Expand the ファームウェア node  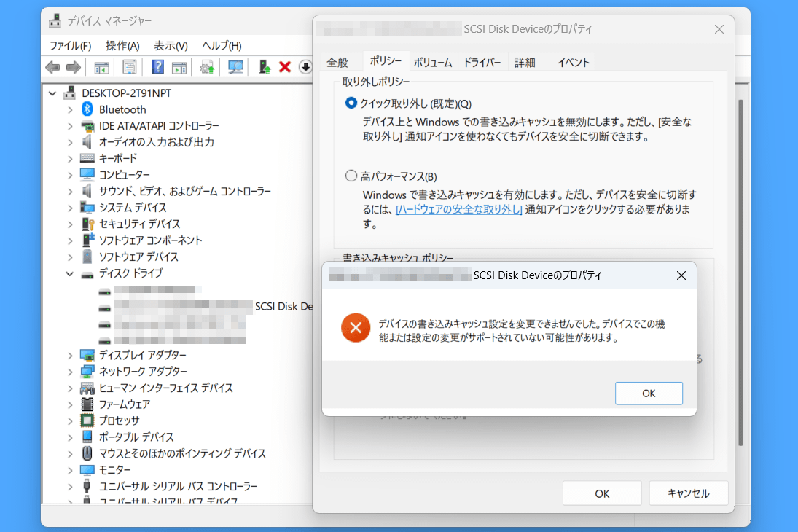70,404
